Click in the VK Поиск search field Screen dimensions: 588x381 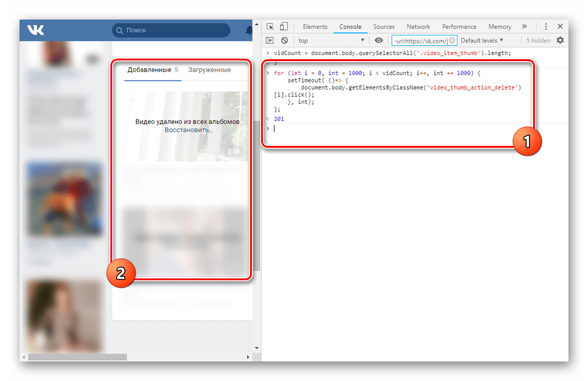click(x=174, y=30)
